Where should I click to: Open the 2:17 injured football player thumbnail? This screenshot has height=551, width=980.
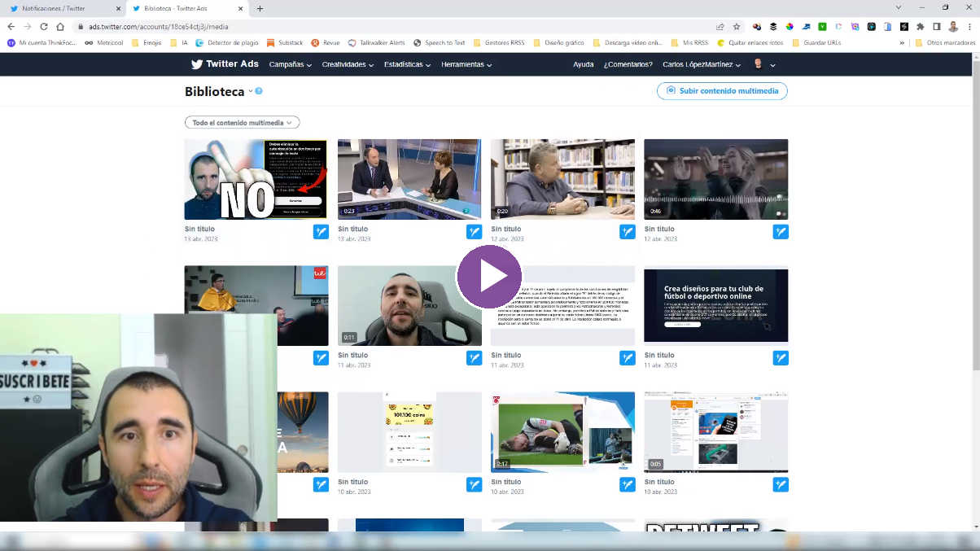[562, 432]
